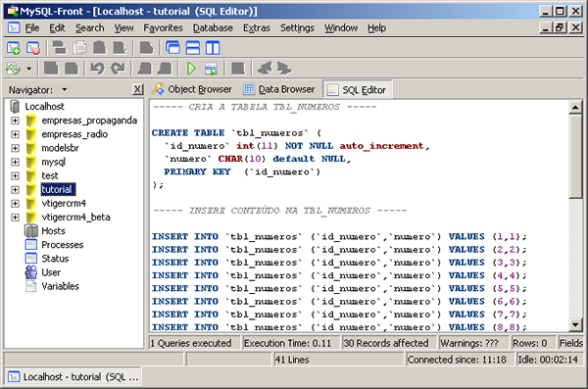Click the grayed-out copy documents icon

click(x=79, y=48)
